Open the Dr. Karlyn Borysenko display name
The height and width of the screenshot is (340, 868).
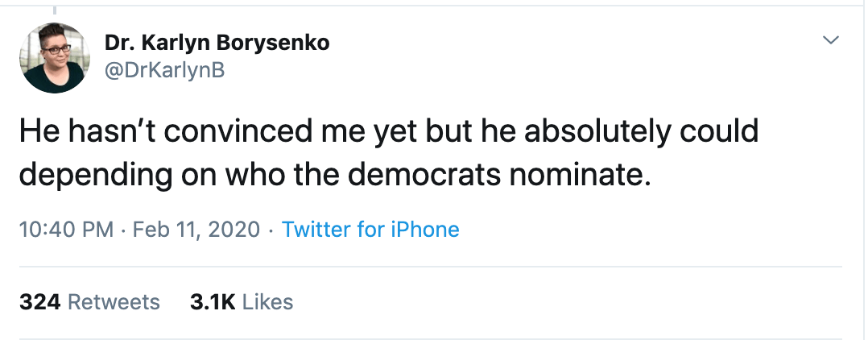[217, 44]
